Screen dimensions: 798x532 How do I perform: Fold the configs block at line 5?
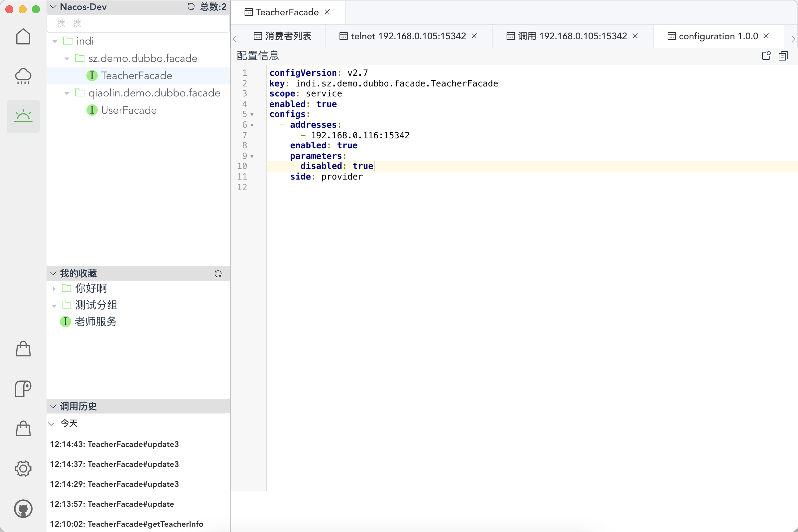[252, 115]
